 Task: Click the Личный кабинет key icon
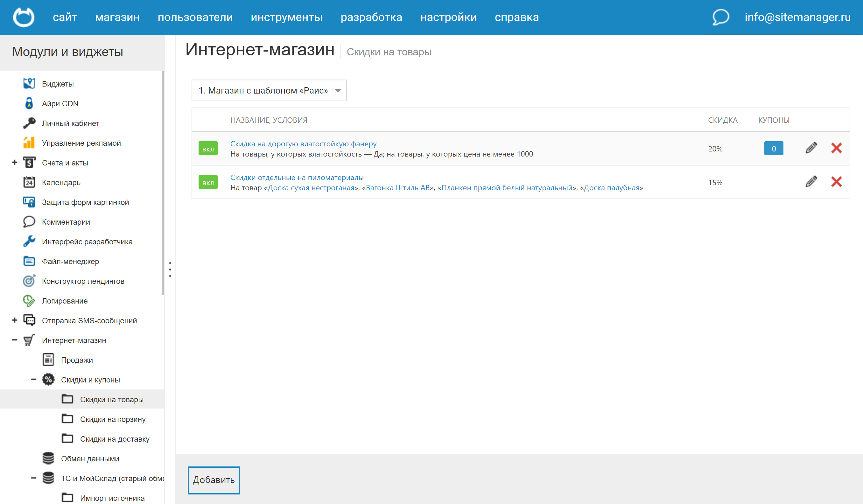(x=29, y=123)
